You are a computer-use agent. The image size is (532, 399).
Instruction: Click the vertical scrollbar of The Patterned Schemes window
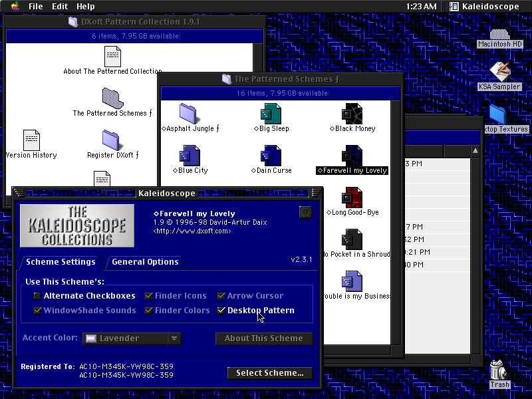(395, 222)
